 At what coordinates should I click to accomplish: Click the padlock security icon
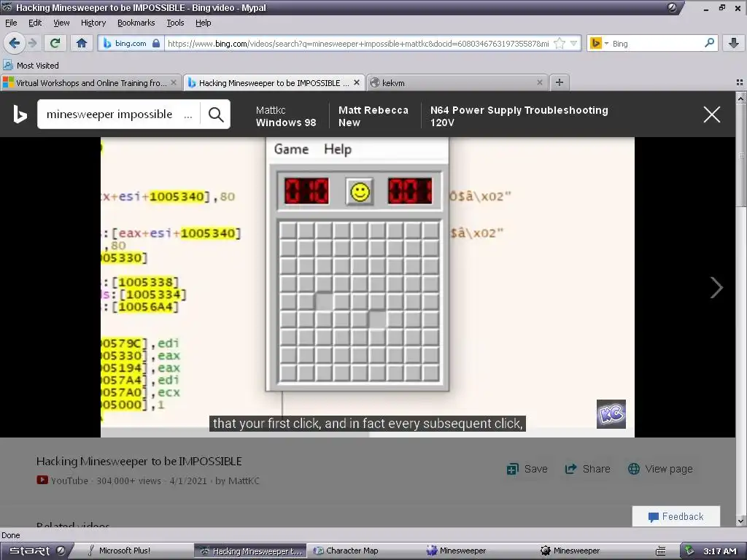[x=156, y=43]
